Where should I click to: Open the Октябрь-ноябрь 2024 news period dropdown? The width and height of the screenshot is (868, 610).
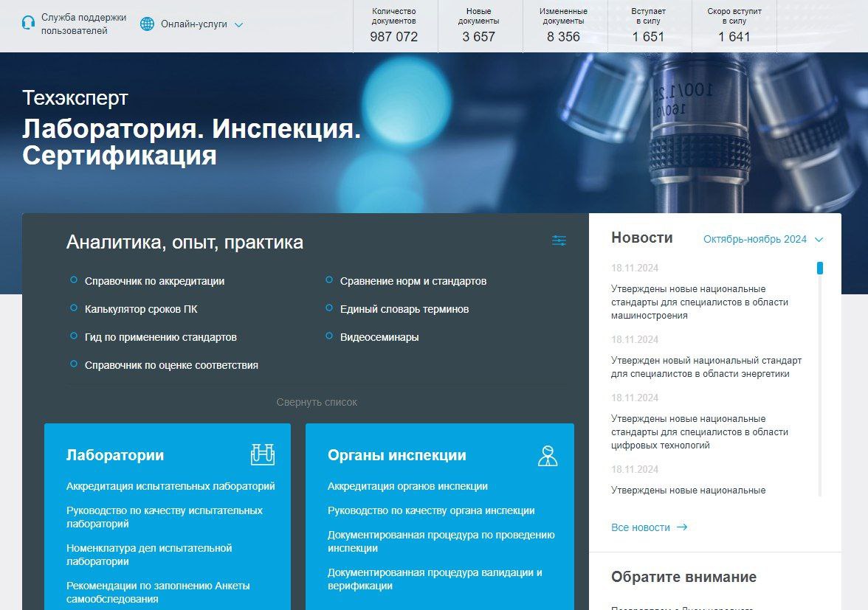click(763, 239)
